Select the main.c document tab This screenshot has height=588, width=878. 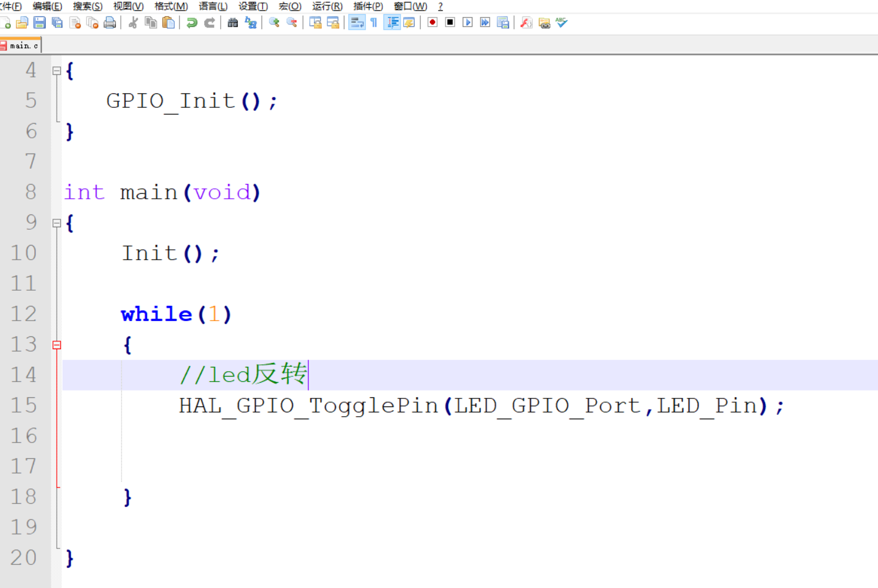tap(21, 44)
